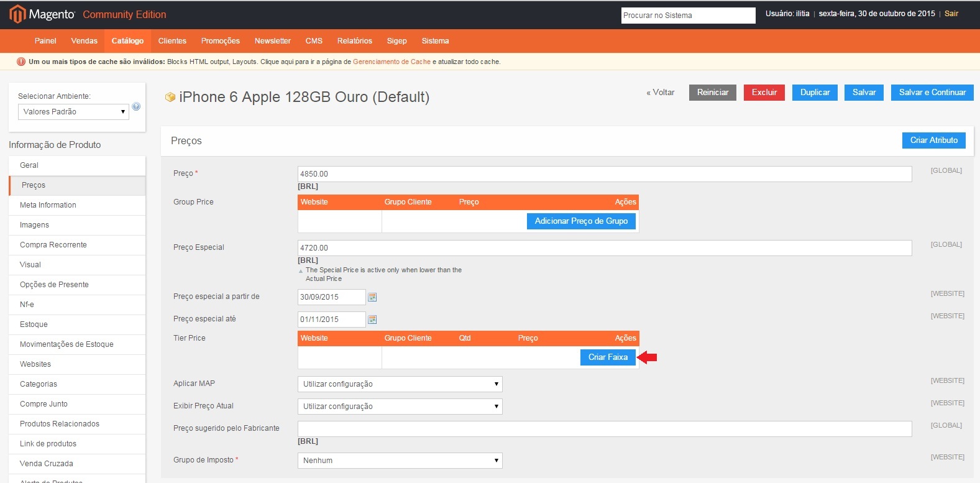Click Adicionar Preço de Grupo button
Viewport: 980px width, 483px height.
(581, 221)
